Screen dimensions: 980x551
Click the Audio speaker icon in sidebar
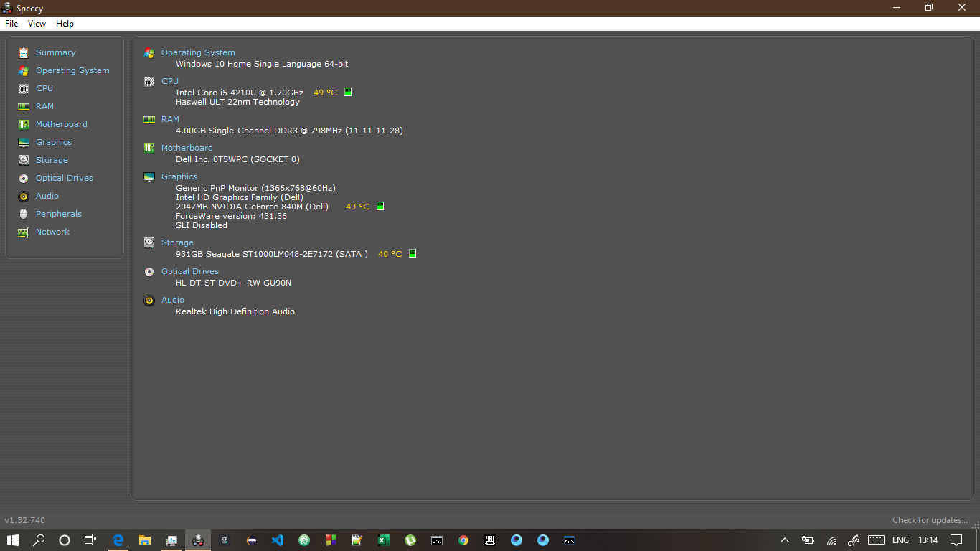(24, 196)
